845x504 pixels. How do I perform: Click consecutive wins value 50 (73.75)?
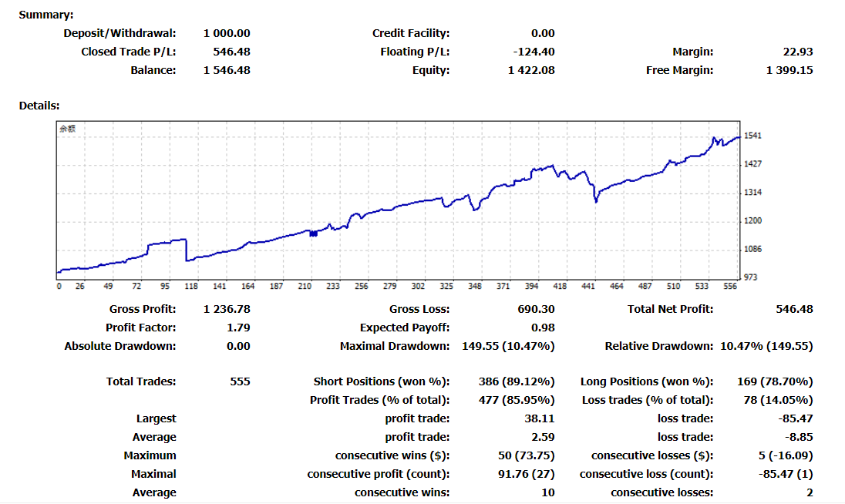(527, 455)
